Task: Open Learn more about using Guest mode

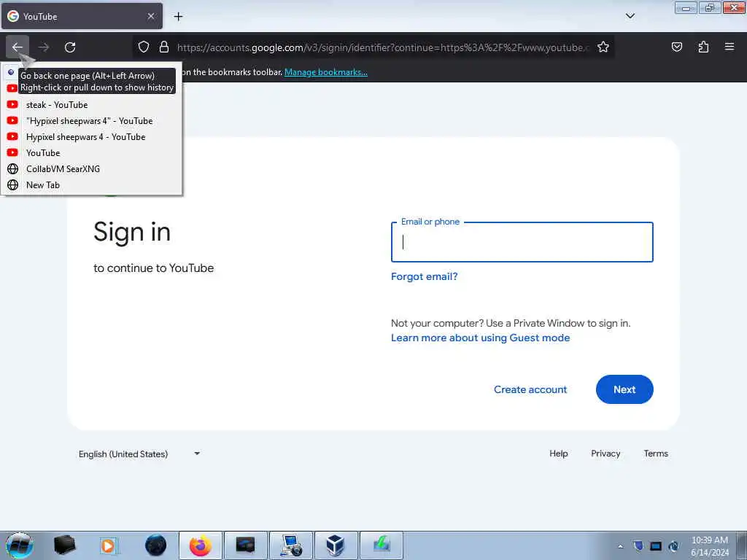Action: coord(480,338)
